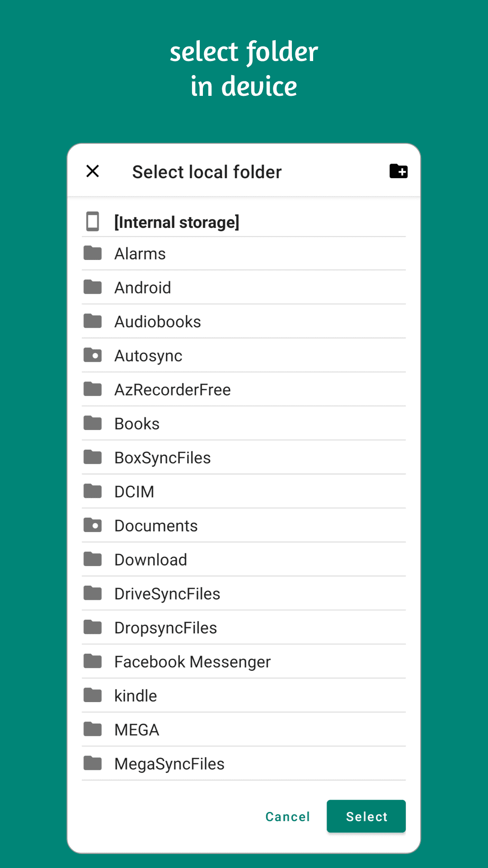Click the Autosync folder icon with dot badge
Image resolution: width=488 pixels, height=868 pixels.
(93, 355)
